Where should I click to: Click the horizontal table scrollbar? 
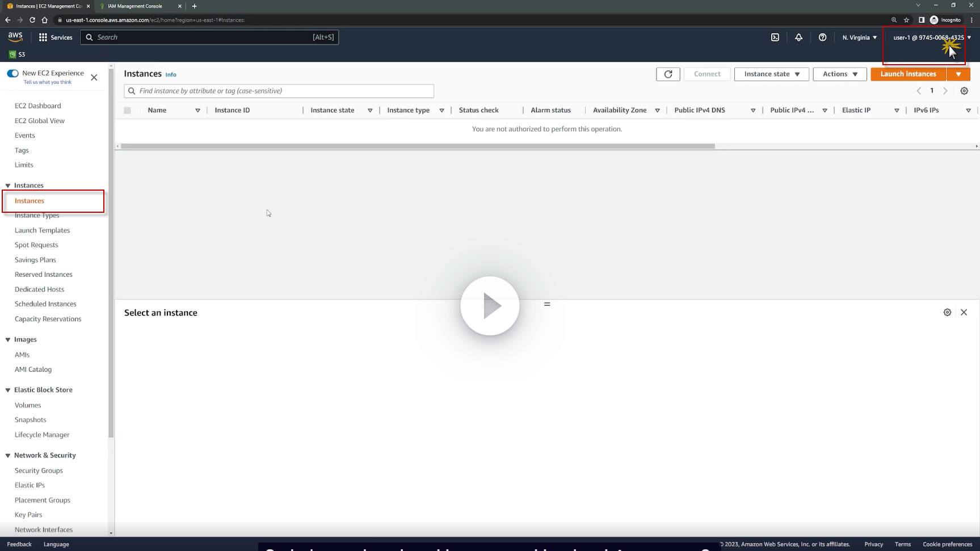pos(418,146)
